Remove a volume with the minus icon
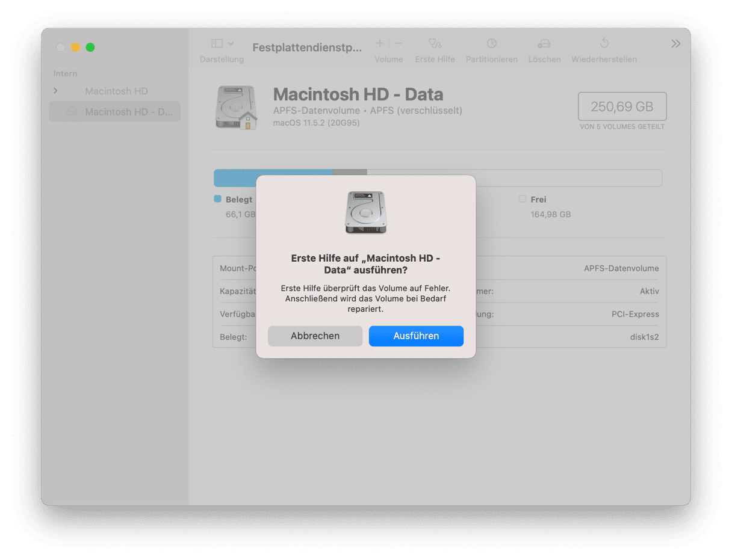The image size is (732, 560). pyautogui.click(x=399, y=43)
